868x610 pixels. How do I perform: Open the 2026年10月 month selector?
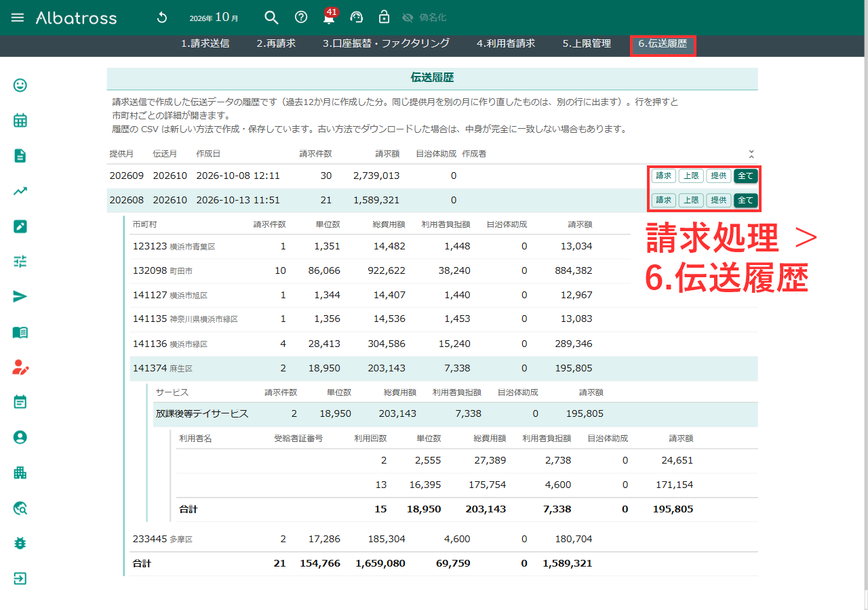click(214, 18)
